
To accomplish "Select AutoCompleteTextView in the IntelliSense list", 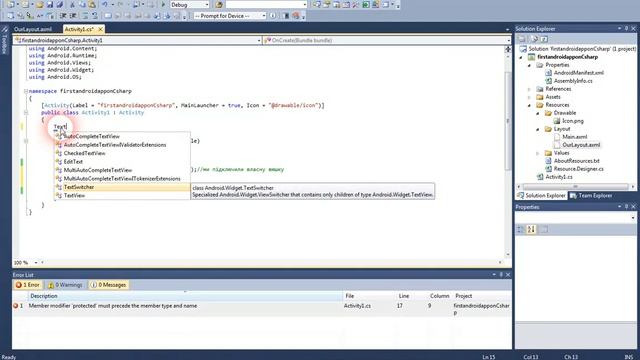I will [x=122, y=136].
